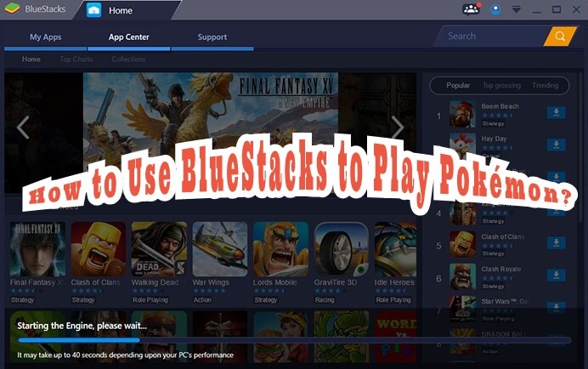Click 'Starting the Engine, please wait...' text

[82, 326]
